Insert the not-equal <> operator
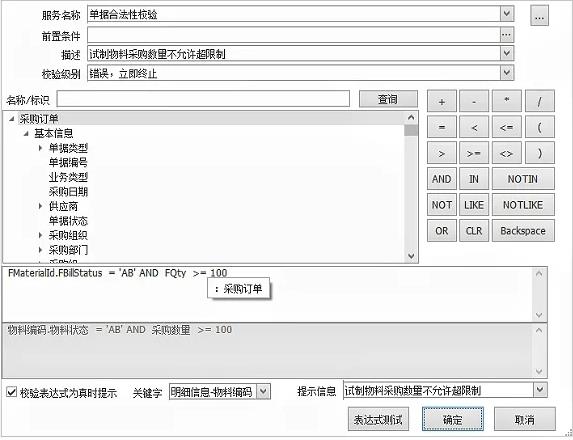The width and height of the screenshot is (573, 440). [x=506, y=153]
